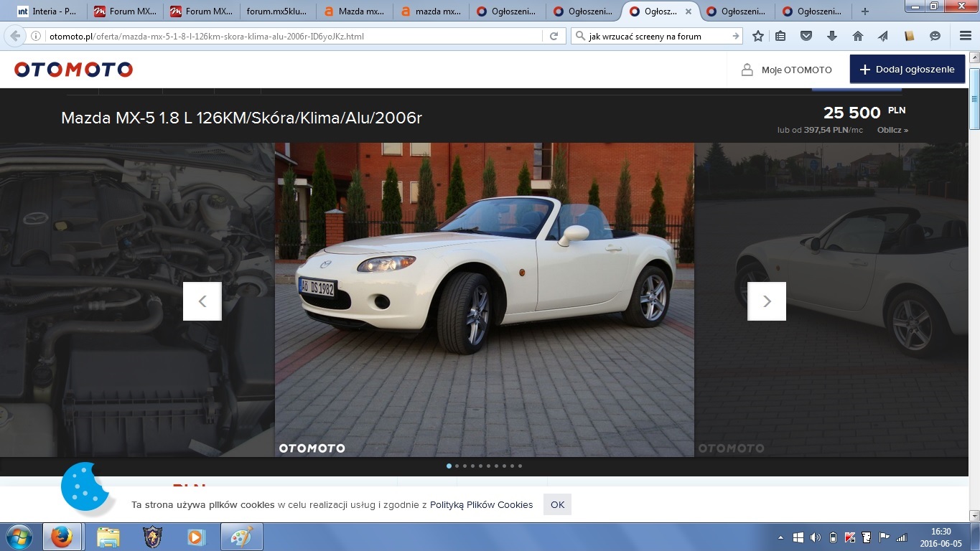
Task: Click the otomoto.pl address bar field
Action: click(x=294, y=36)
